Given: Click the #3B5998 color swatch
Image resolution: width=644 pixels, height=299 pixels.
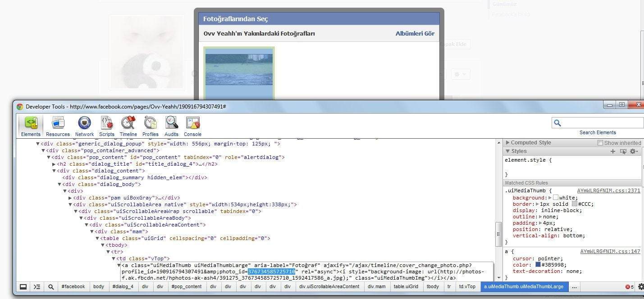Looking at the screenshot, I should point(538,265).
